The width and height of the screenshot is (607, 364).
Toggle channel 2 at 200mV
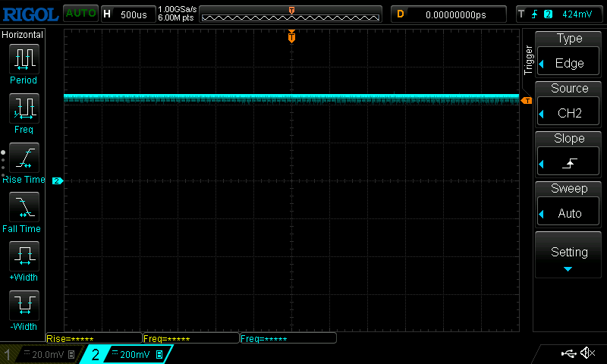[127, 354]
